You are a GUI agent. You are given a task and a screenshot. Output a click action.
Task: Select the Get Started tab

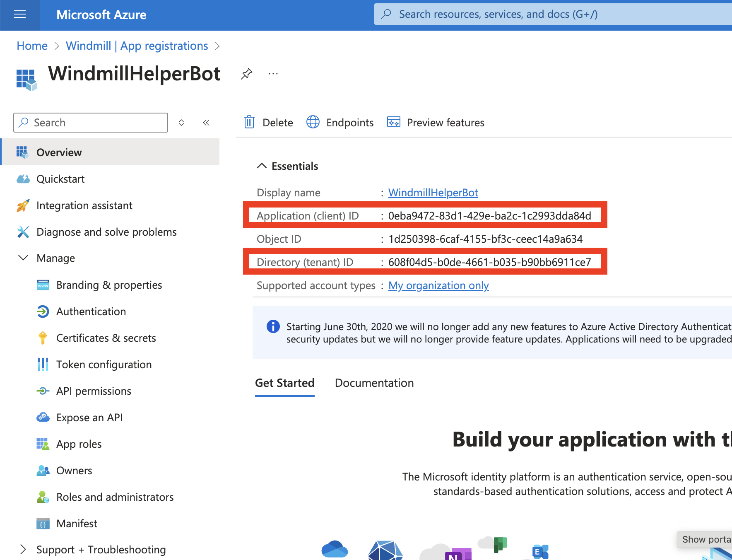[284, 383]
